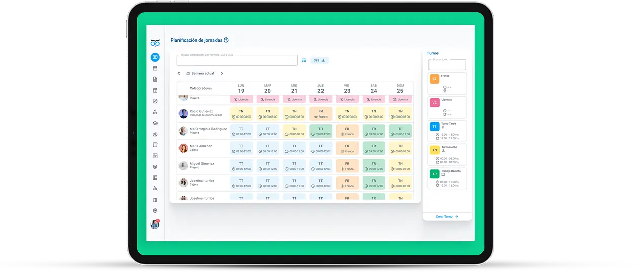The image size is (644, 273).
Task: Click the collaborator search input field
Action: tap(237, 60)
